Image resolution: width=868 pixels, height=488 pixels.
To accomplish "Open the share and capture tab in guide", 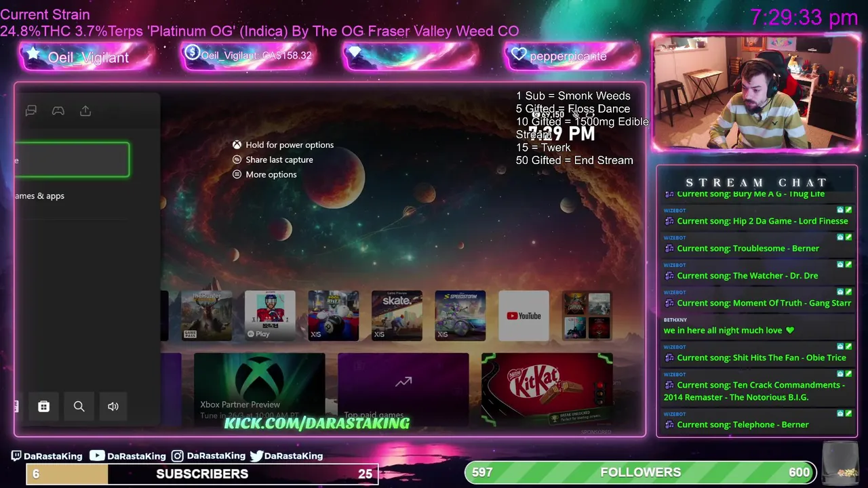I will click(85, 110).
